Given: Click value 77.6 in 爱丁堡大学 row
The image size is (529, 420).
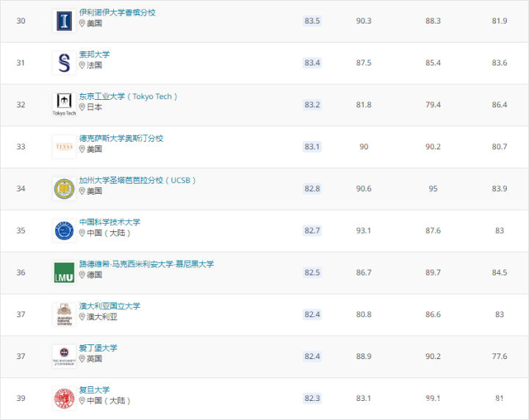Looking at the screenshot, I should (x=500, y=356).
